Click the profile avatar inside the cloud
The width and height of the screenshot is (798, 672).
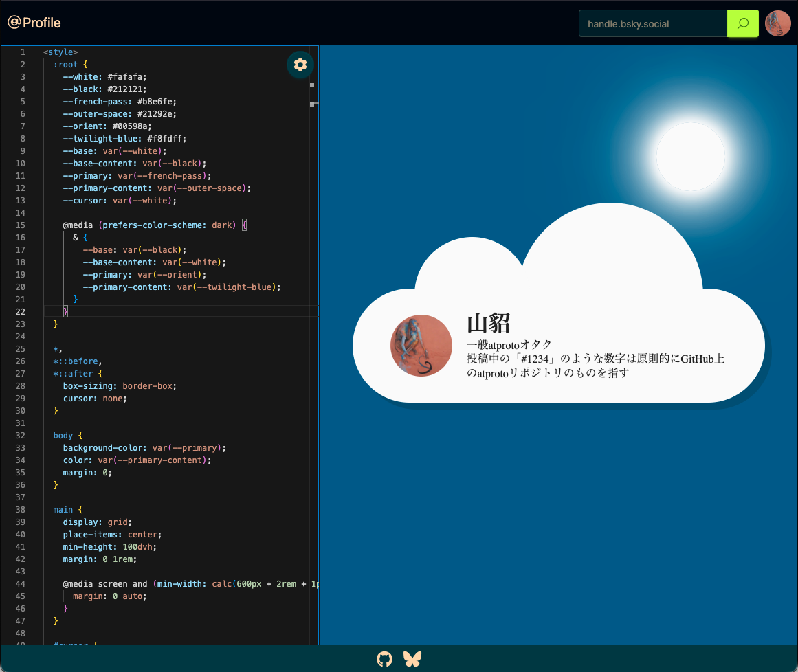421,346
